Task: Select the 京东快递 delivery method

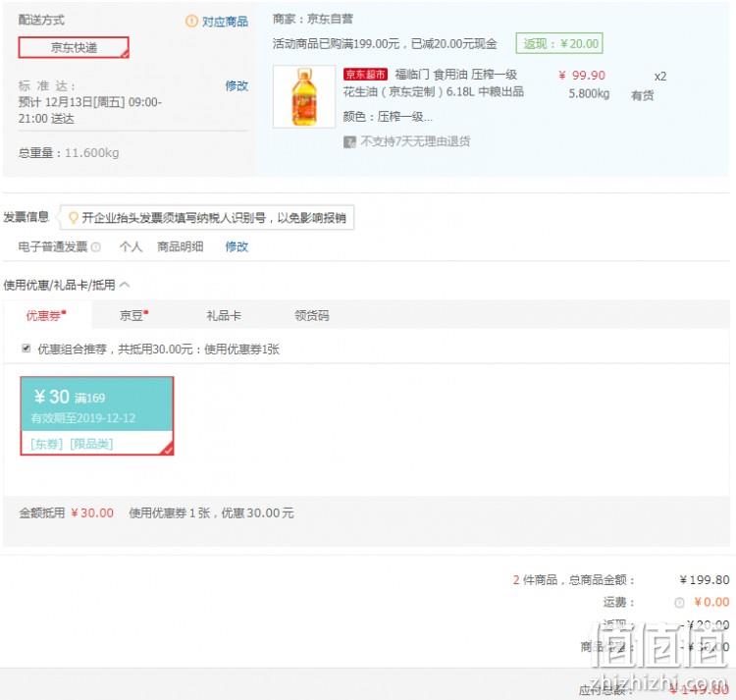Action: click(74, 47)
